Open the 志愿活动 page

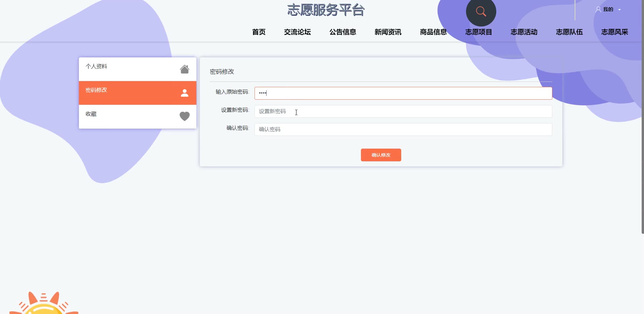coord(524,32)
